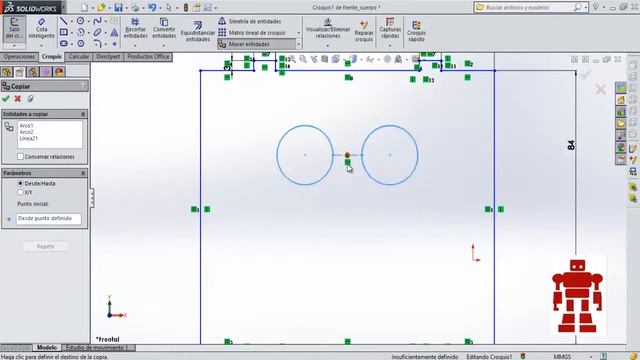The height and width of the screenshot is (360, 640).
Task: Click the zoom to fit magnifier icon
Action: [x=292, y=60]
